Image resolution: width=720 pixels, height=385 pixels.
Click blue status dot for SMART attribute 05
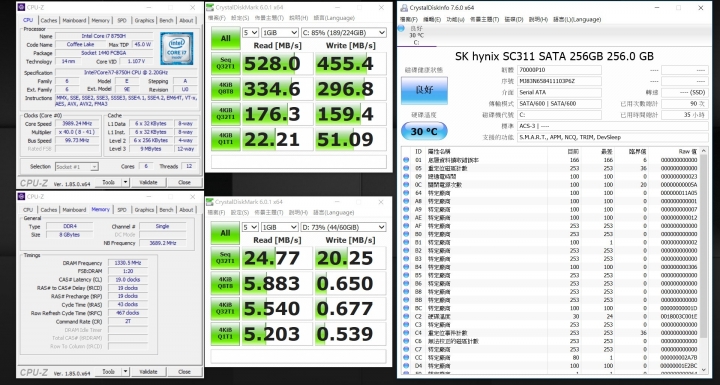[x=406, y=168]
